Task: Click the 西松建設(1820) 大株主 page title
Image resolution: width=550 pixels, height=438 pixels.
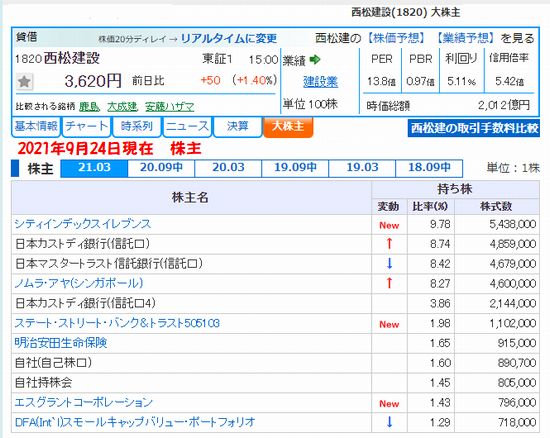Action: [x=405, y=12]
